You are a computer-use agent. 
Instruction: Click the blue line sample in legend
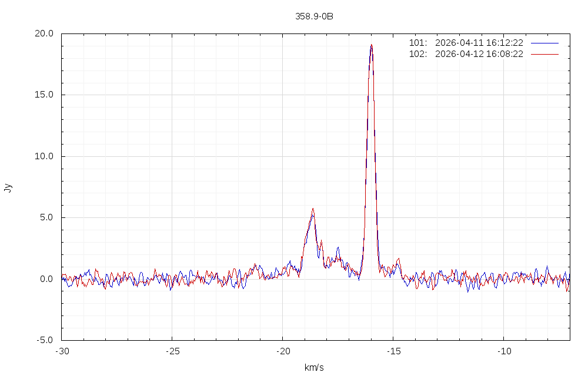[544, 43]
